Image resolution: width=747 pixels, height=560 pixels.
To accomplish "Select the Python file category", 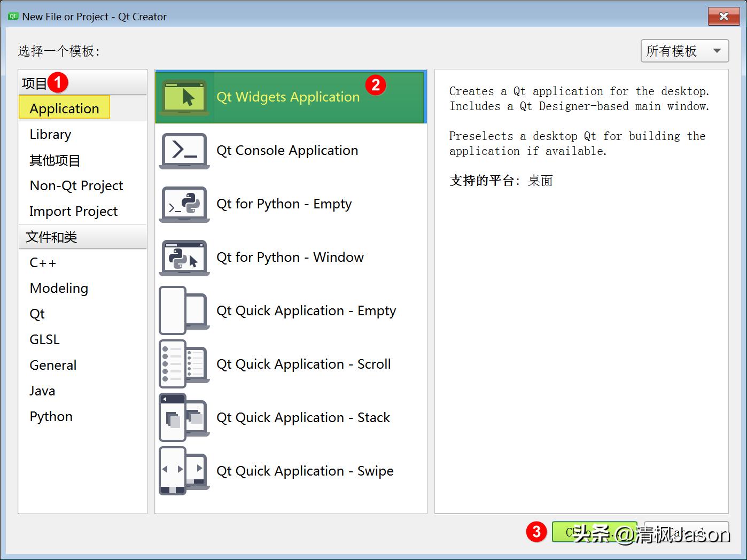I will point(51,416).
